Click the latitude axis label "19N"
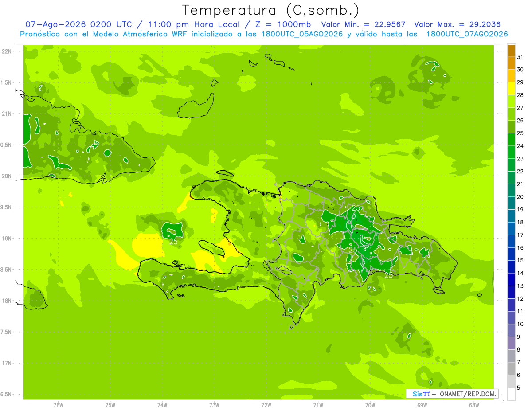Image resolution: width=532 pixels, height=411 pixels. pyautogui.click(x=7, y=238)
